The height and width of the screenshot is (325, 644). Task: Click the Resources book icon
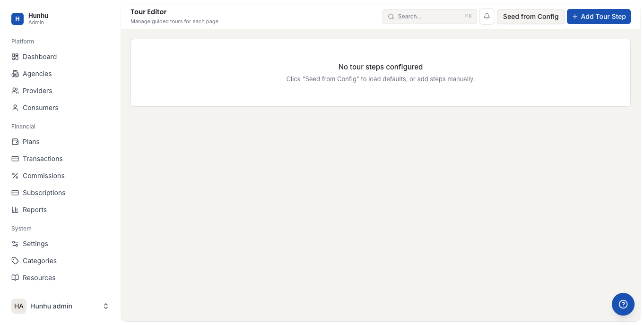point(15,278)
